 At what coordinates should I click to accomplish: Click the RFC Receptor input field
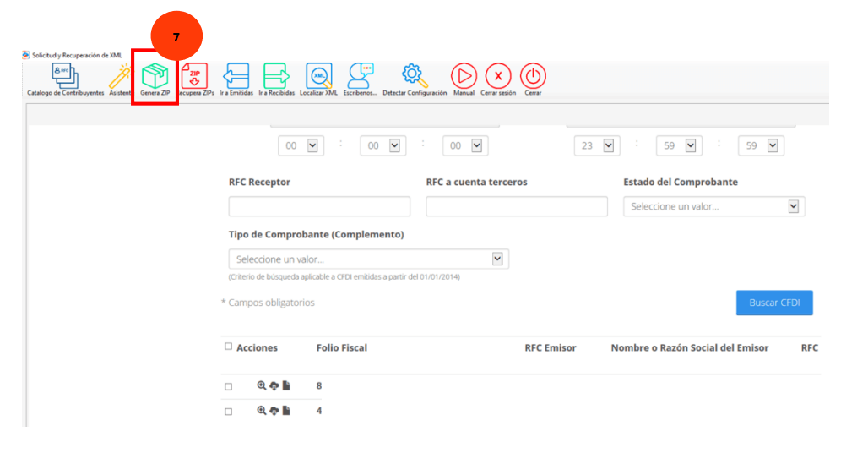click(x=319, y=206)
